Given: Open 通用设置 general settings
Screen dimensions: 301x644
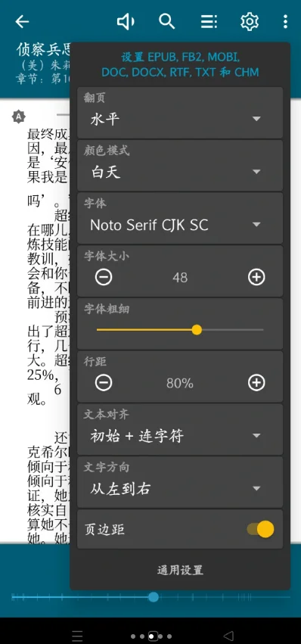Looking at the screenshot, I should click(x=180, y=570).
